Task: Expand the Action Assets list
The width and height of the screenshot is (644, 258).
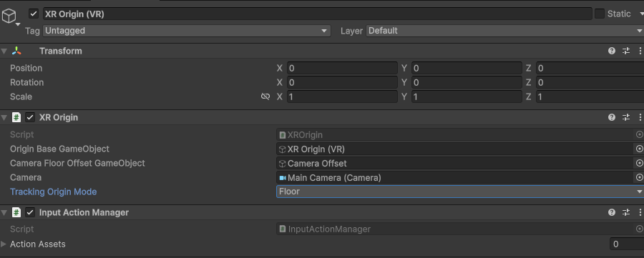Action: 4,244
